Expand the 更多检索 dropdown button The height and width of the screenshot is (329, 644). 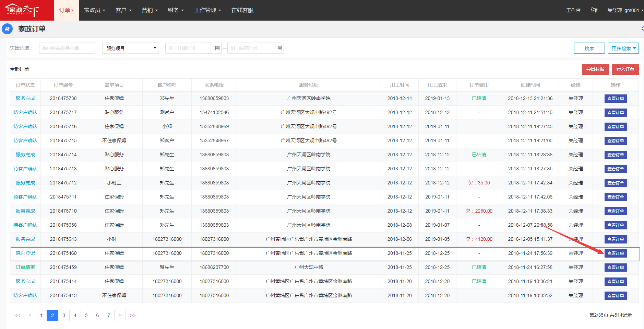coord(623,48)
